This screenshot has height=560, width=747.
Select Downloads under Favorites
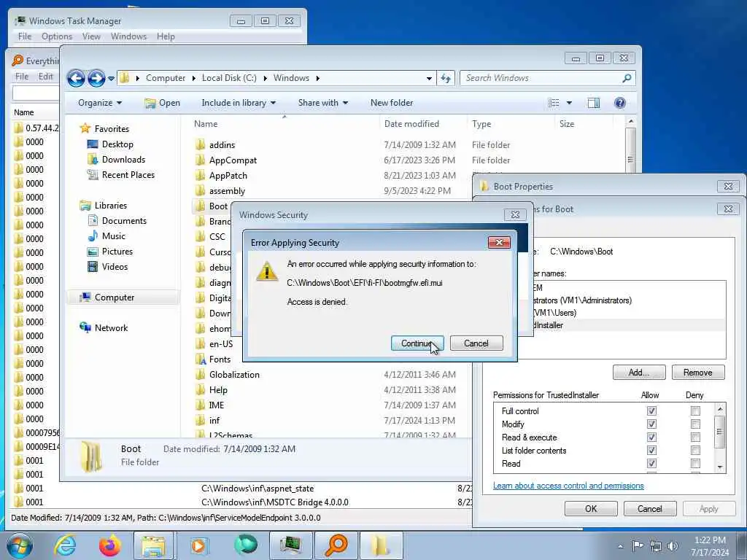pos(123,160)
